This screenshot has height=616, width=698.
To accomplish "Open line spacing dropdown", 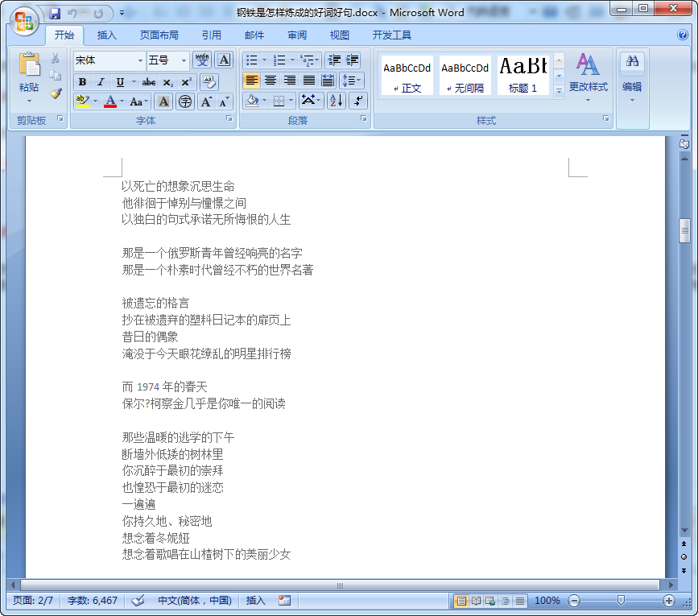I will (352, 80).
